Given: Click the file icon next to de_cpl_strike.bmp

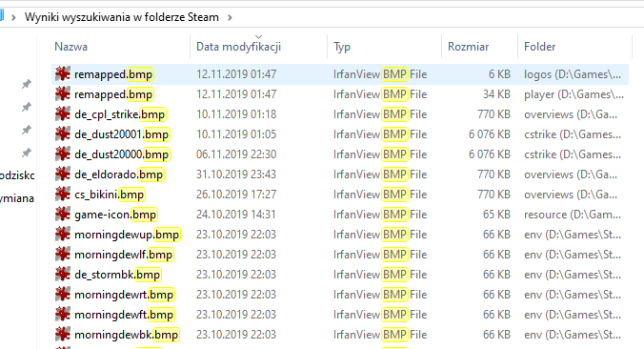Looking at the screenshot, I should (x=63, y=114).
